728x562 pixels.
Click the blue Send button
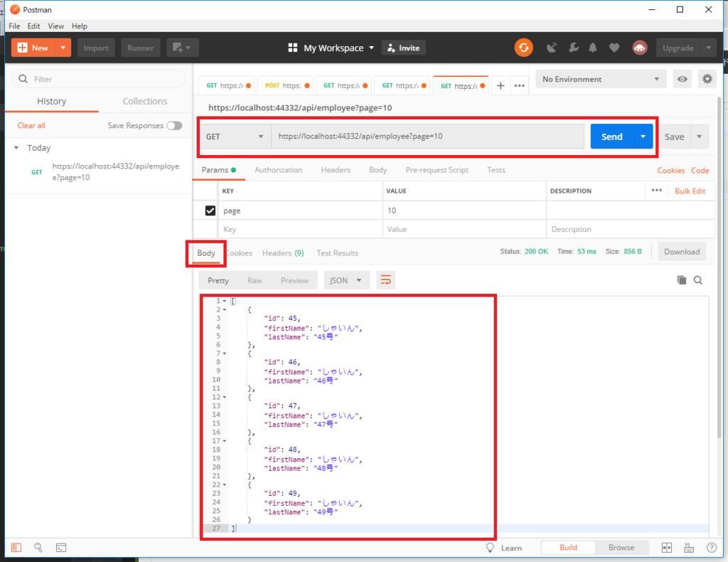[x=612, y=137]
